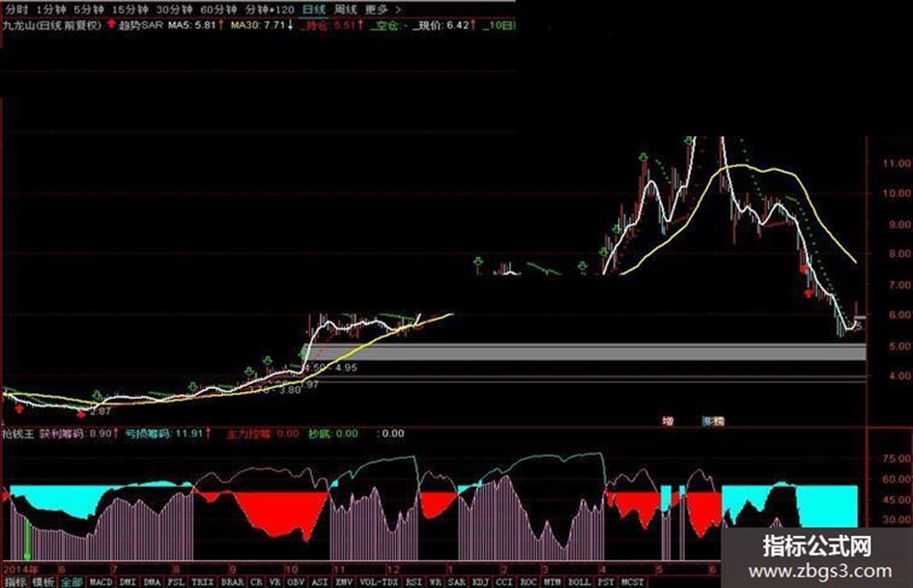Apply the KDJ indicator
The height and width of the screenshot is (588, 913).
(480, 581)
